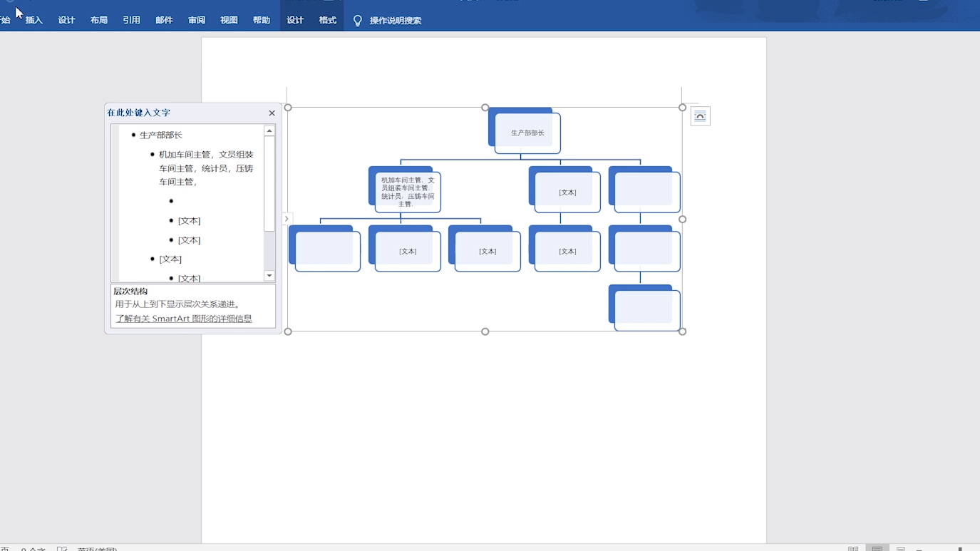
Task: Click the text pane scroll-down arrow
Action: (269, 276)
